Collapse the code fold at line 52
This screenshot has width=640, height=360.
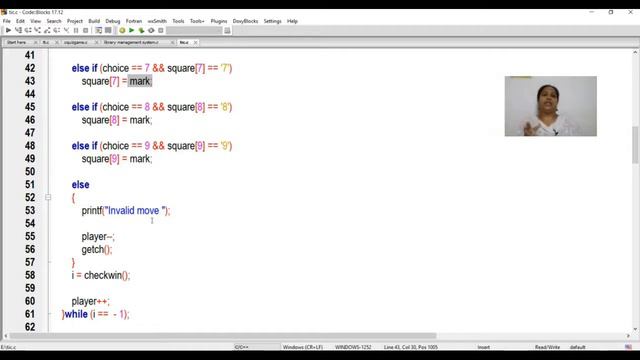pos(48,198)
